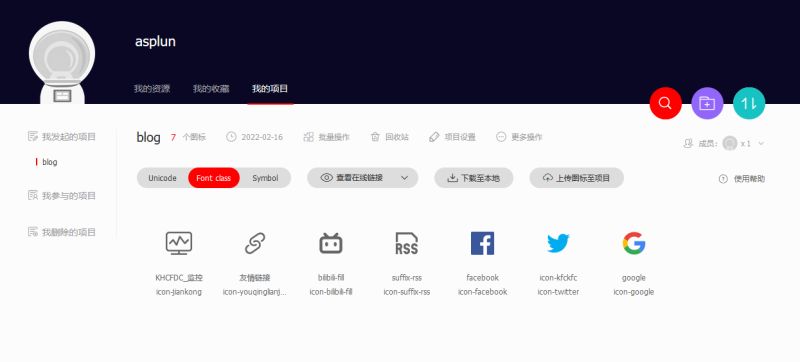800x362 pixels.
Task: Click the asplun astronaut avatar
Action: (x=62, y=62)
